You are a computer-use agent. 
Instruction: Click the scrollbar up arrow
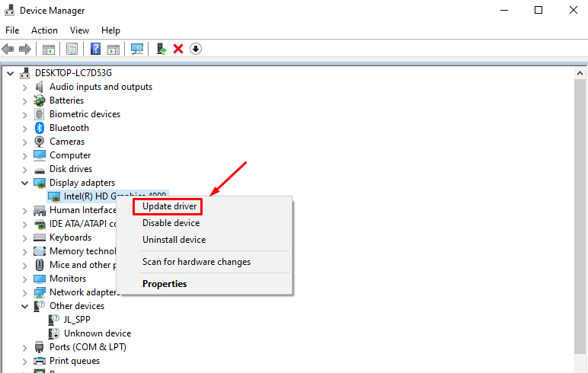tap(580, 73)
